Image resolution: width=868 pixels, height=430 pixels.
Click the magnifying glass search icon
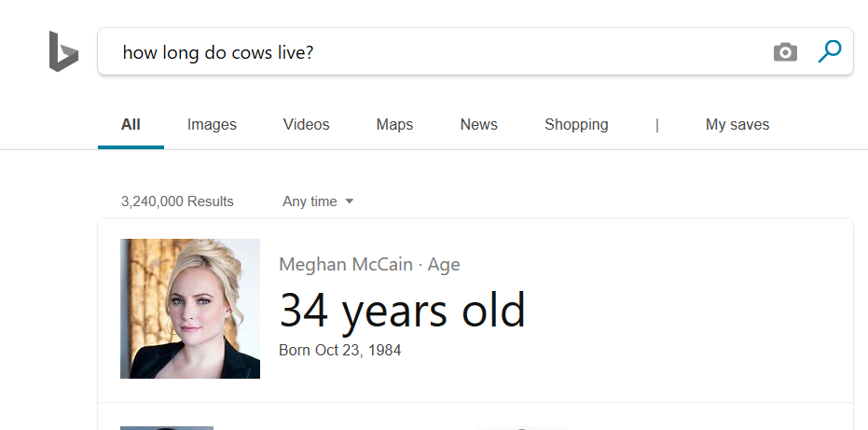click(x=829, y=51)
